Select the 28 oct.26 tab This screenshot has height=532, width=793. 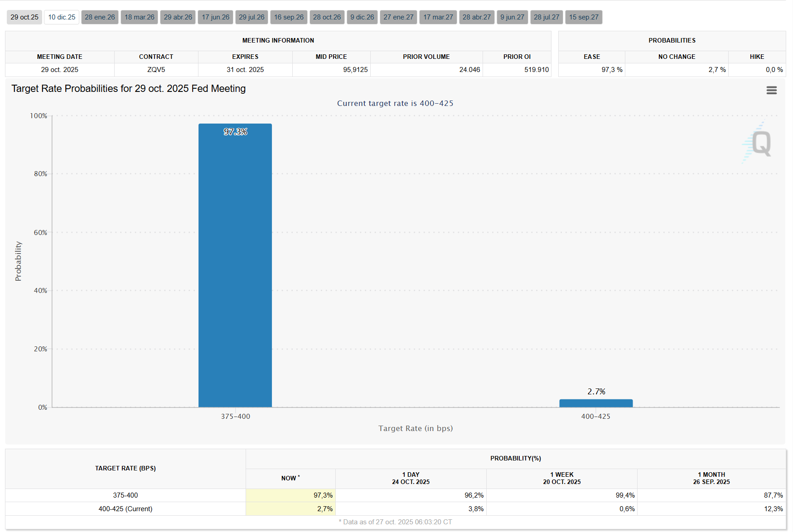pyautogui.click(x=327, y=17)
